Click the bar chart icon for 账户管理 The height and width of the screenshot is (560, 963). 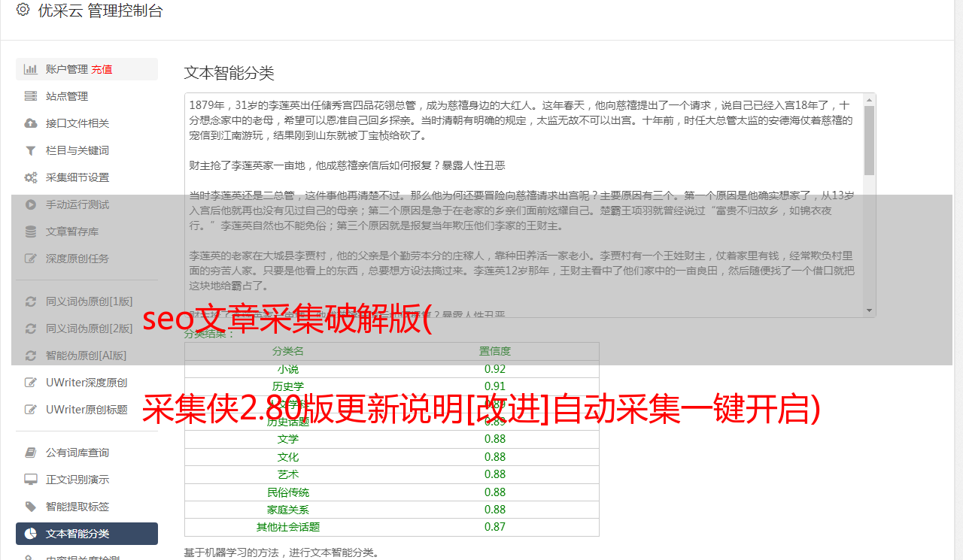tap(31, 69)
